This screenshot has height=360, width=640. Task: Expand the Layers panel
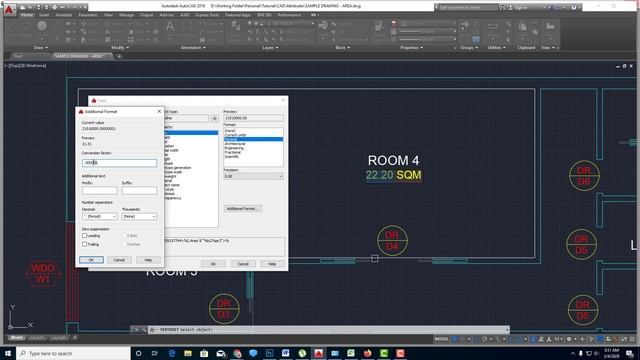click(x=270, y=48)
